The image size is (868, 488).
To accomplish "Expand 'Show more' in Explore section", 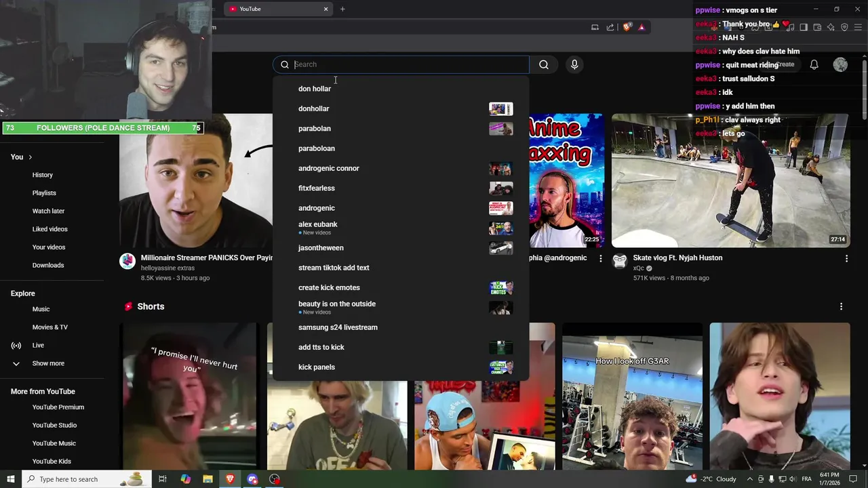I will (48, 363).
